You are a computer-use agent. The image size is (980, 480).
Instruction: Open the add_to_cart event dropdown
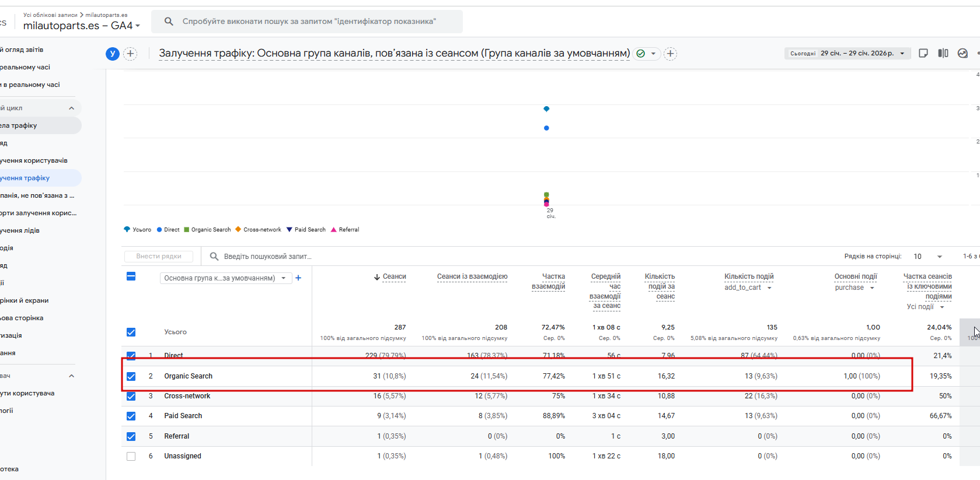pyautogui.click(x=748, y=288)
